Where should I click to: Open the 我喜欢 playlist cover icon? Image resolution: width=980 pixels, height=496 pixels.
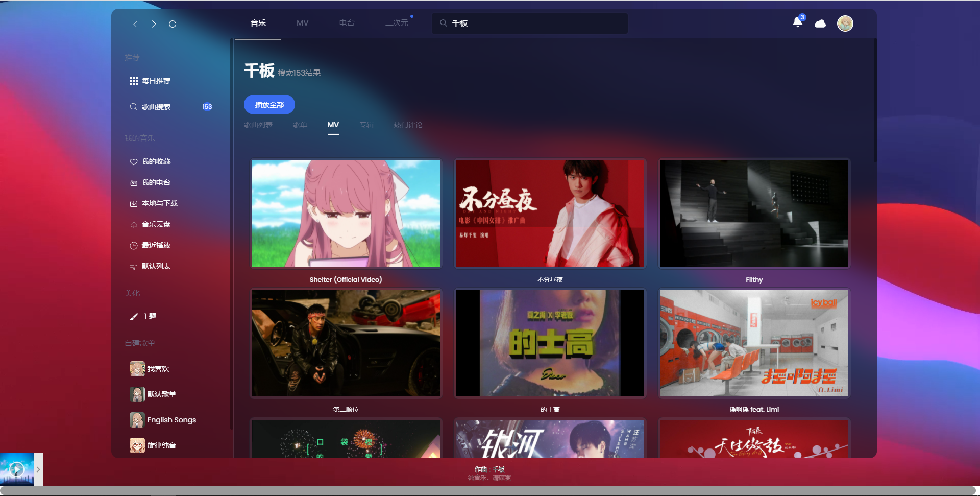point(137,369)
